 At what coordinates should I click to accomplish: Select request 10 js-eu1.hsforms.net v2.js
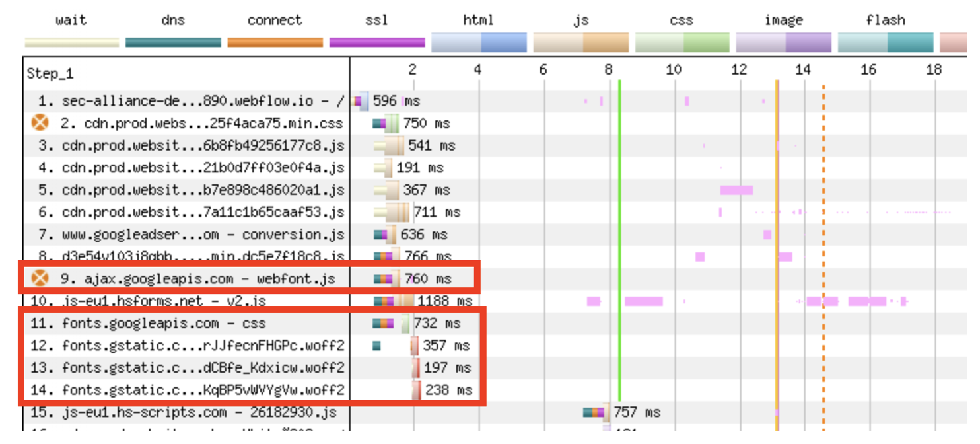click(149, 301)
